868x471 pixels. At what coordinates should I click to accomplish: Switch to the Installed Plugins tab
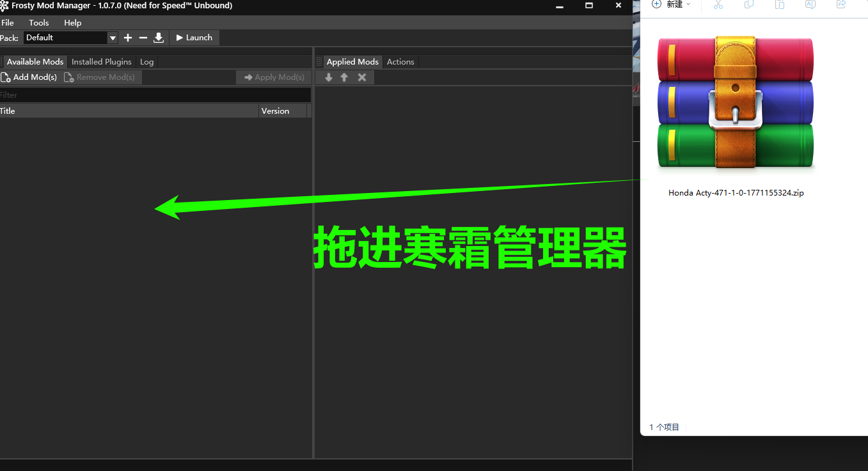tap(102, 62)
